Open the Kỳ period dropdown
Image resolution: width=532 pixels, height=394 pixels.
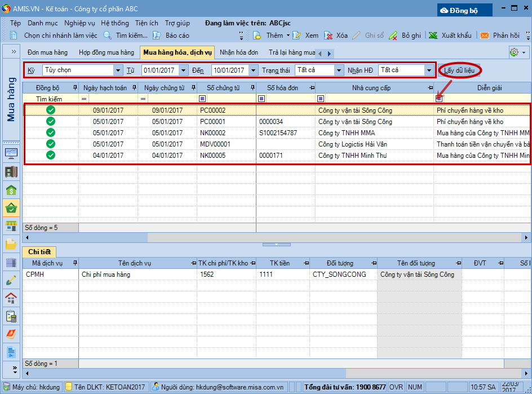tap(118, 70)
